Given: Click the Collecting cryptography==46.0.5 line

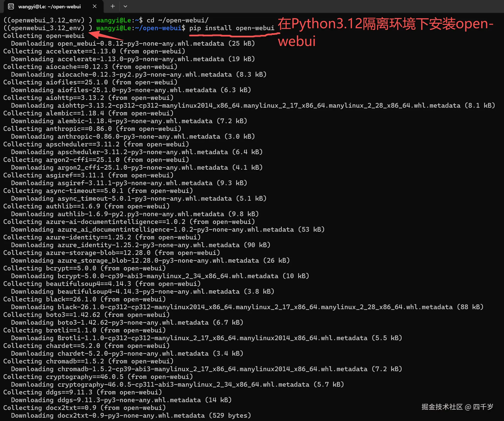Looking at the screenshot, I should (x=97, y=377).
